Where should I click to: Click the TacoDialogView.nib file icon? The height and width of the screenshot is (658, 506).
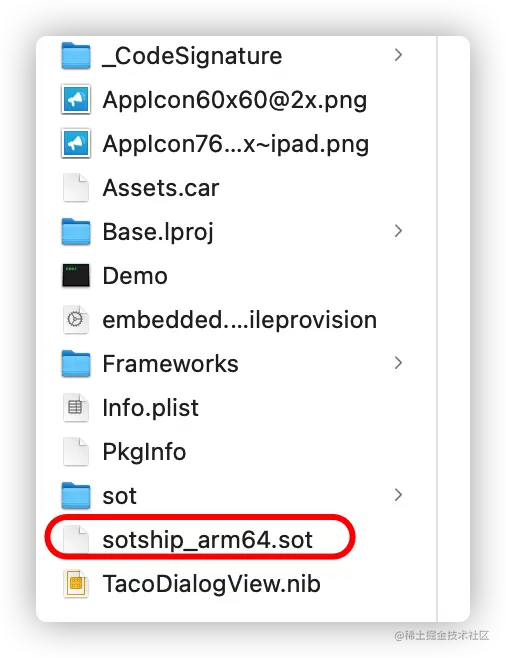pos(76,583)
